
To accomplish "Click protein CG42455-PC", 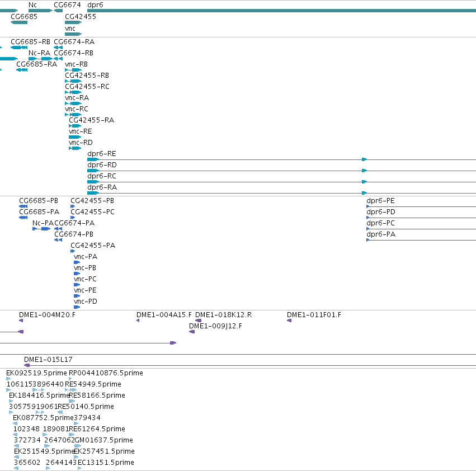I will pos(93,212).
